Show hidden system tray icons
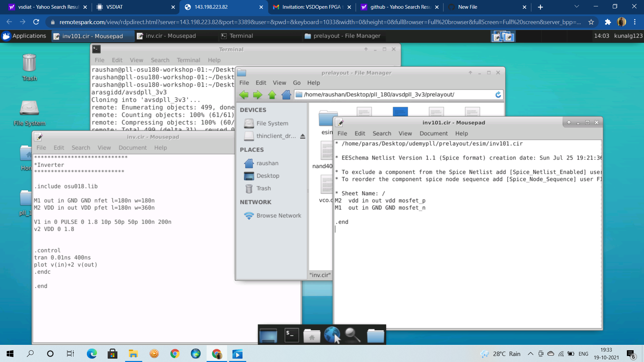 click(530, 354)
